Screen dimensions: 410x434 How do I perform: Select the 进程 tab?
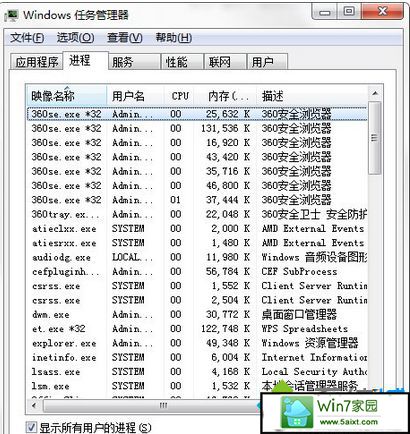pyautogui.click(x=85, y=61)
